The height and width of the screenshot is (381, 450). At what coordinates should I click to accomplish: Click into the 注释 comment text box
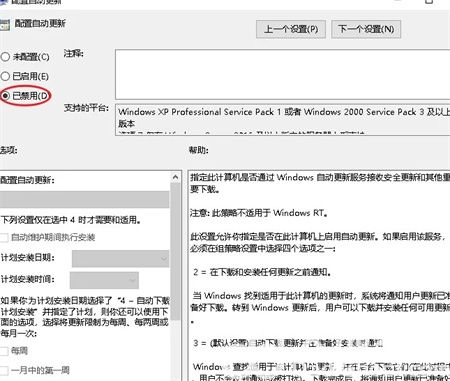(x=283, y=74)
